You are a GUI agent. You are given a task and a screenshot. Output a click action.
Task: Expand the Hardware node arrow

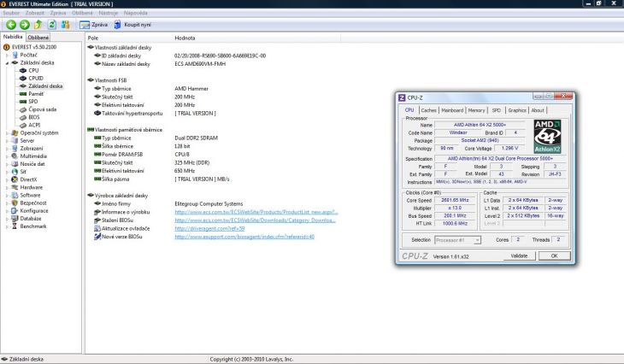7,187
